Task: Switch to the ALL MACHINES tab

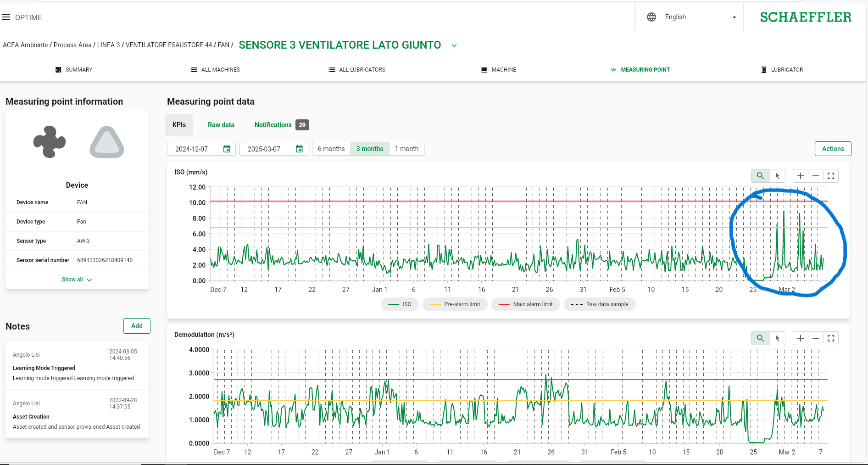Action: click(x=215, y=70)
